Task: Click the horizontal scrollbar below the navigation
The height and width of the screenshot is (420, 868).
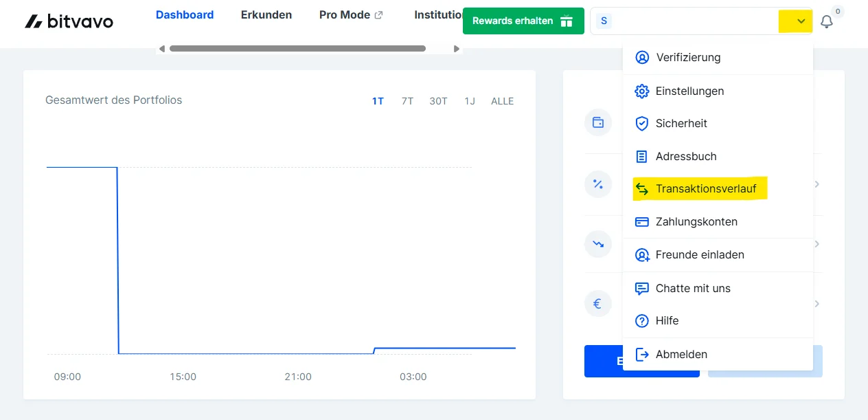Action: [x=299, y=48]
